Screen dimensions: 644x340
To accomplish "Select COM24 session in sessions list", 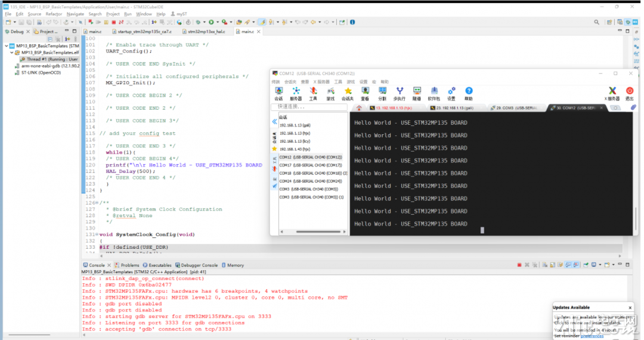I will coord(311,181).
